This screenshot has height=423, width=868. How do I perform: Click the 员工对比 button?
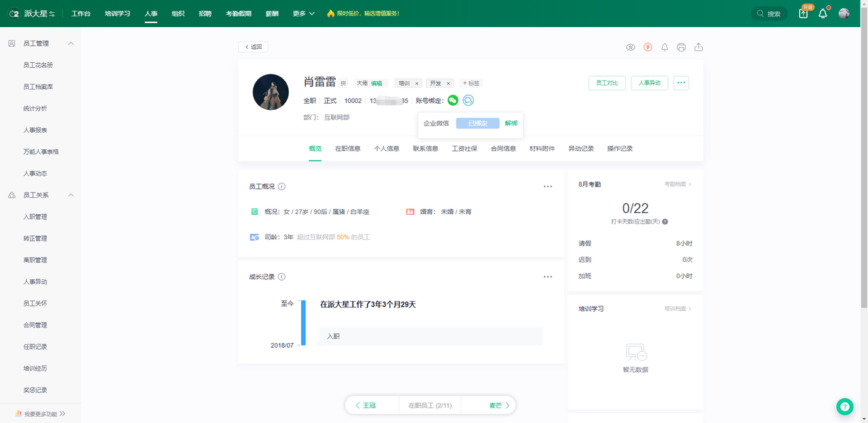pos(607,83)
